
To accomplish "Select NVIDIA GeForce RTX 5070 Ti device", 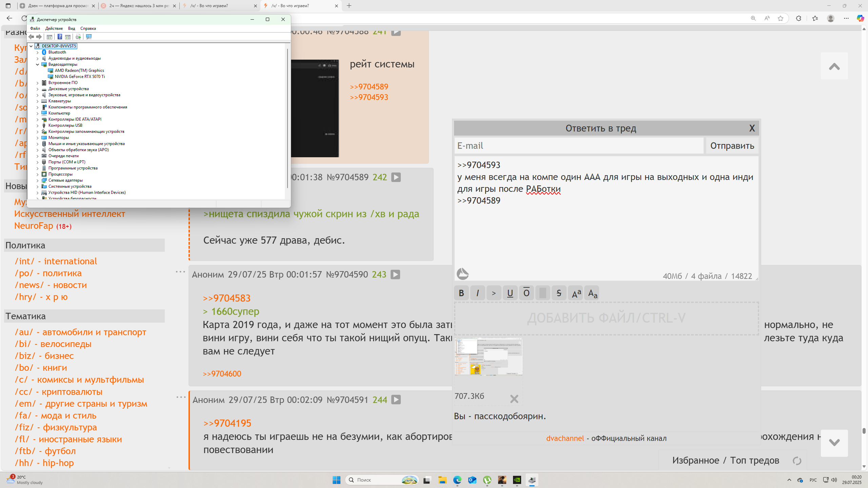I will 80,77.
